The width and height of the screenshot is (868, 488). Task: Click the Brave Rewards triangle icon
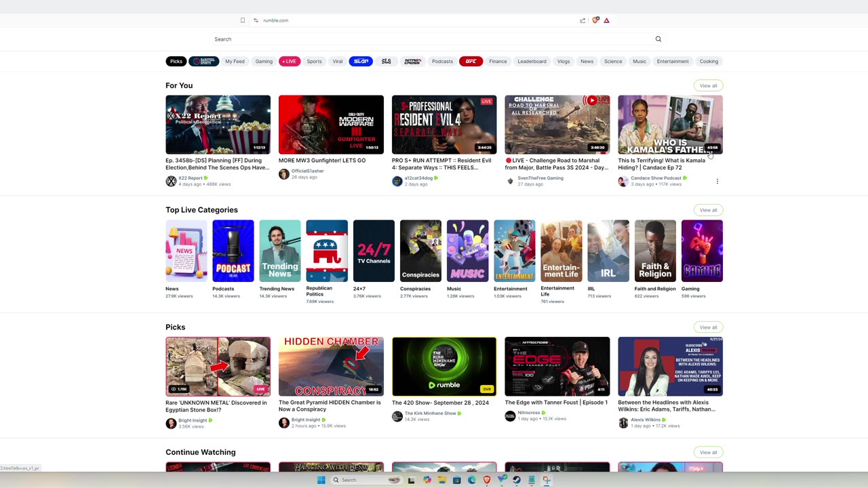point(606,20)
